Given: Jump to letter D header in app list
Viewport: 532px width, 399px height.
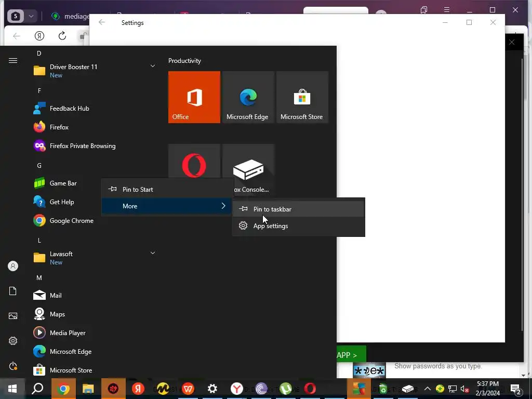Looking at the screenshot, I should coord(39,54).
